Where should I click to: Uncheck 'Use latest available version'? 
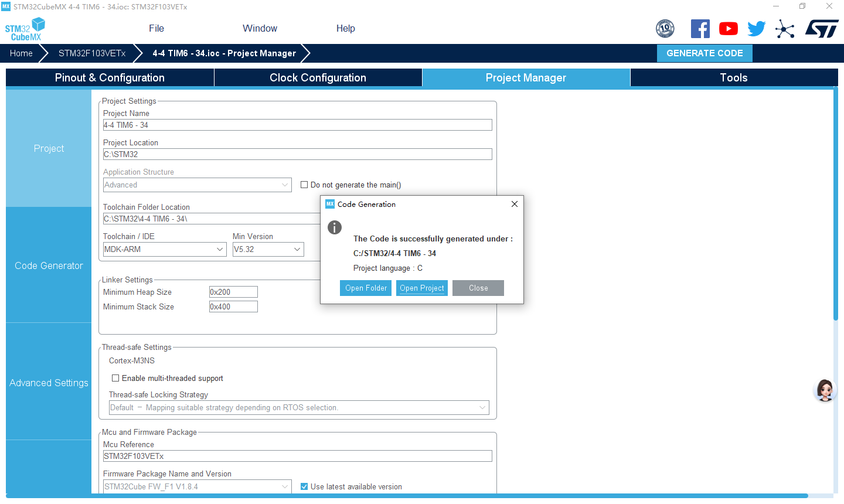click(x=304, y=486)
